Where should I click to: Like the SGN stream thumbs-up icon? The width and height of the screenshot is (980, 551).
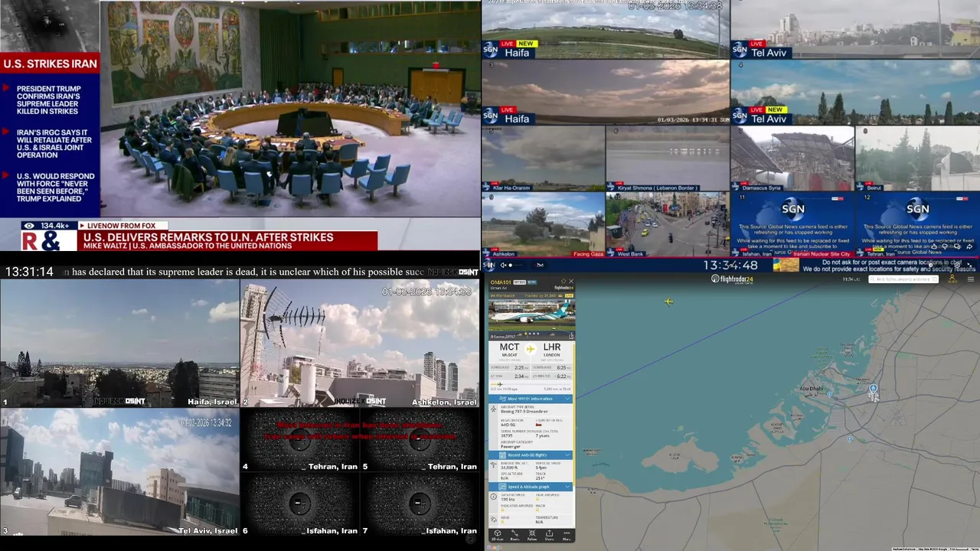(x=934, y=246)
